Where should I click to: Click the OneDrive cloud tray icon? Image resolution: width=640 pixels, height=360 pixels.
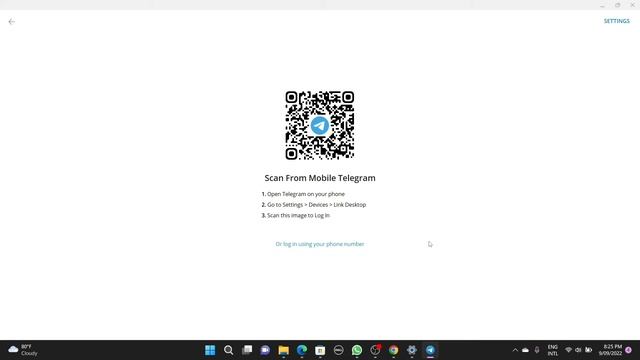[x=525, y=350]
